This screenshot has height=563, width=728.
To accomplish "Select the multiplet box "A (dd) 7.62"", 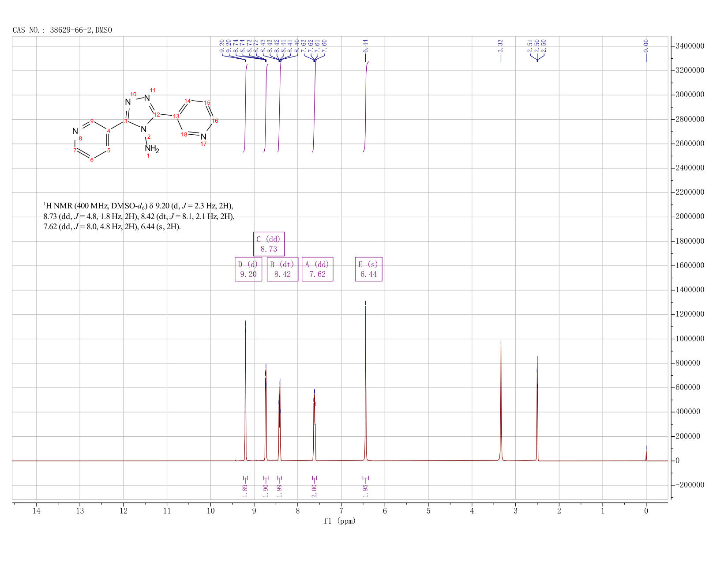I will pyautogui.click(x=317, y=269).
